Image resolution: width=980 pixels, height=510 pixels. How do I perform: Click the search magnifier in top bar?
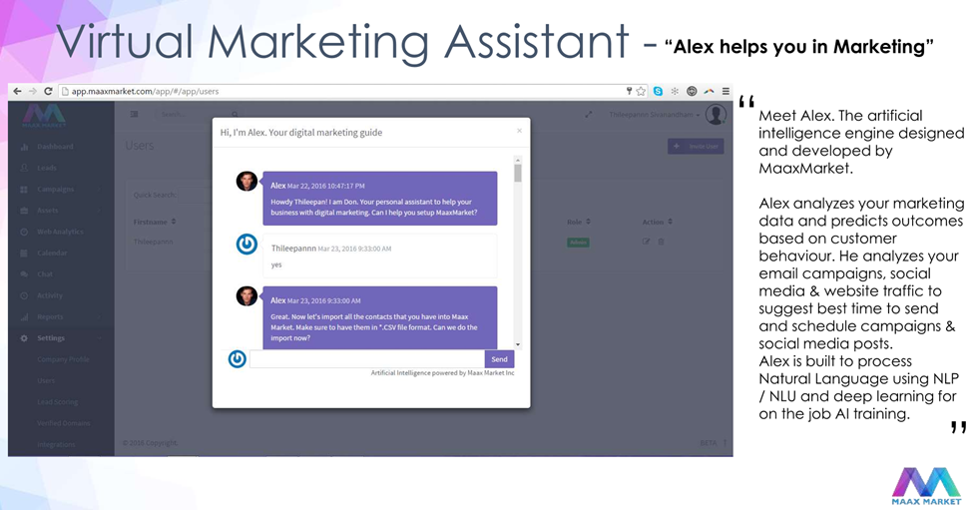[235, 115]
